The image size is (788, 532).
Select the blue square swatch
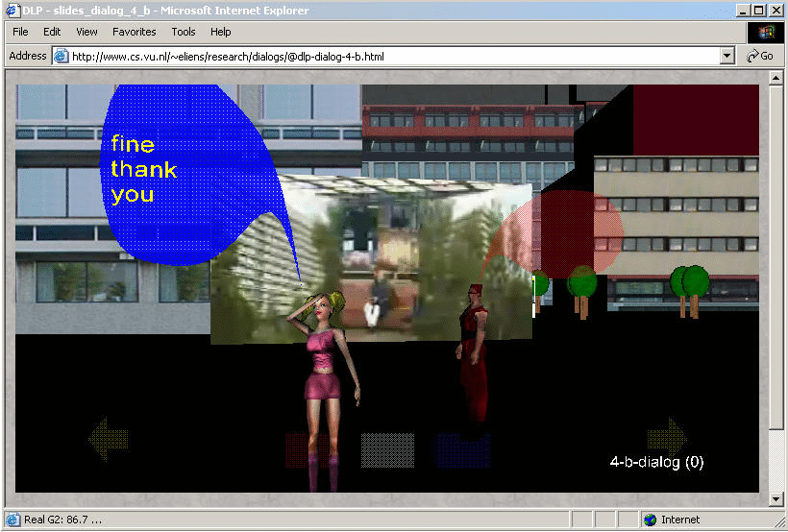tap(463, 450)
